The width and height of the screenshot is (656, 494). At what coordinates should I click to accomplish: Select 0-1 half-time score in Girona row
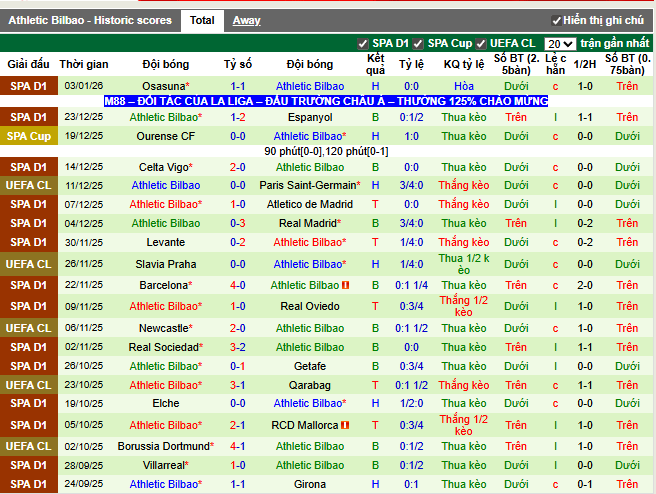tap(584, 484)
